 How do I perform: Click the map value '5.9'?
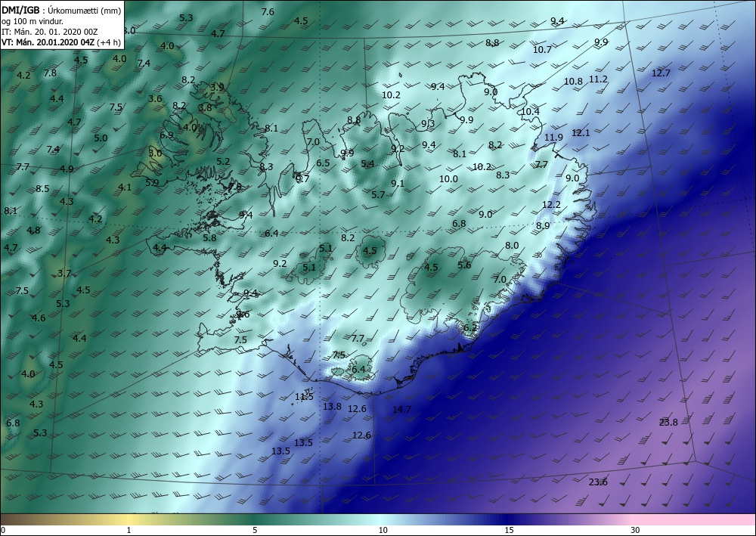[x=152, y=183]
